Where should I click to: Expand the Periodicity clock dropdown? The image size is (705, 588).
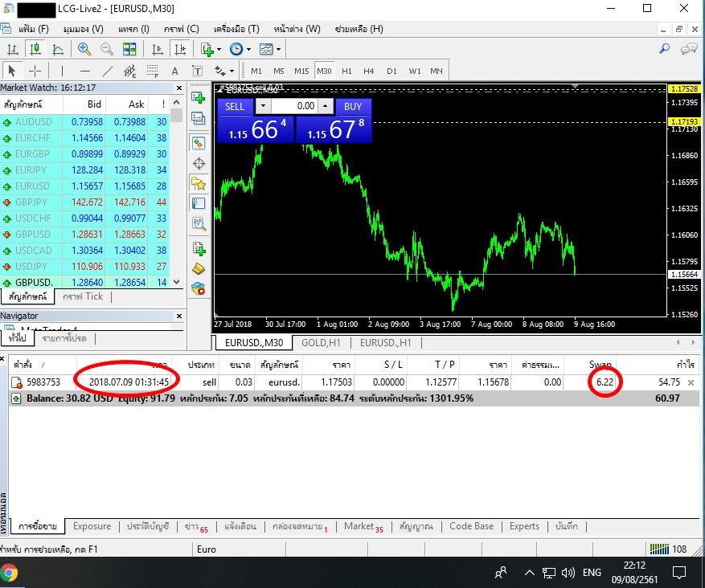[x=248, y=49]
